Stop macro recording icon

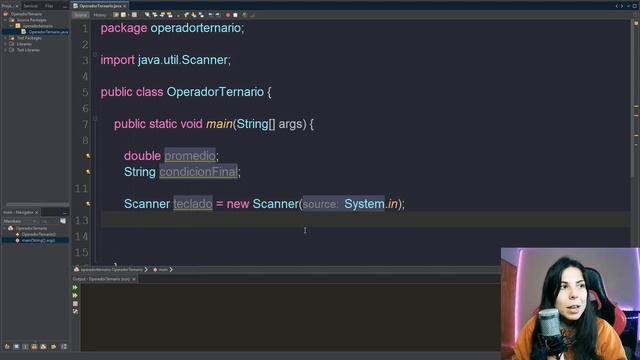[235, 15]
